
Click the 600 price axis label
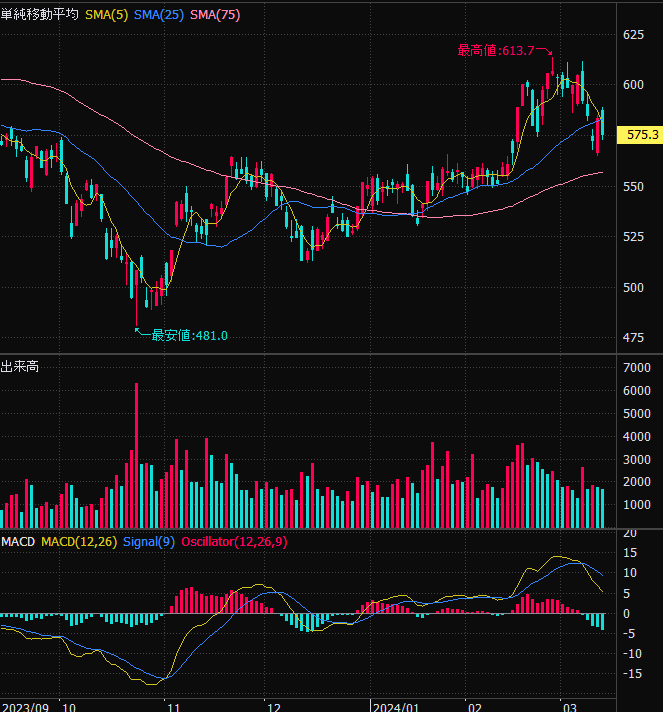click(633, 85)
